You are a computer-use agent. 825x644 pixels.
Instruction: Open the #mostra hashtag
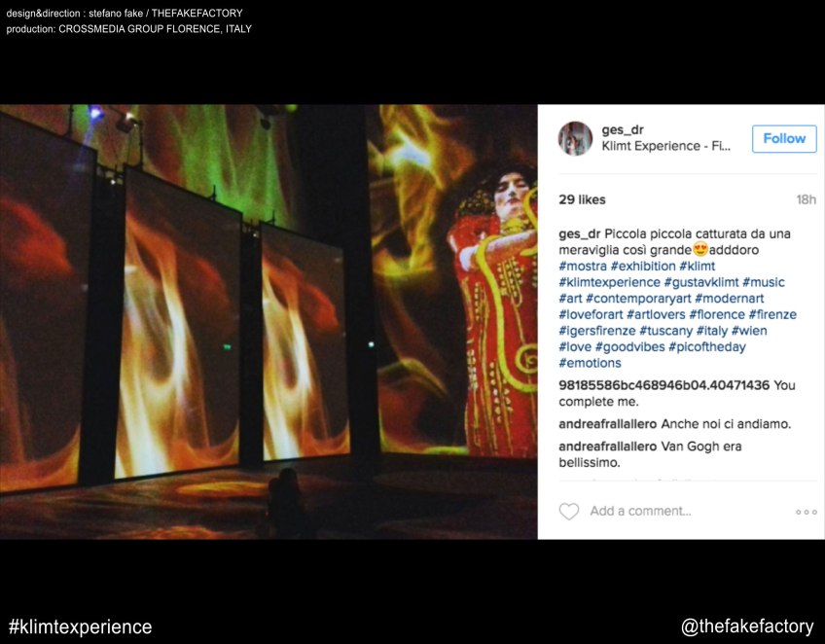(x=583, y=267)
